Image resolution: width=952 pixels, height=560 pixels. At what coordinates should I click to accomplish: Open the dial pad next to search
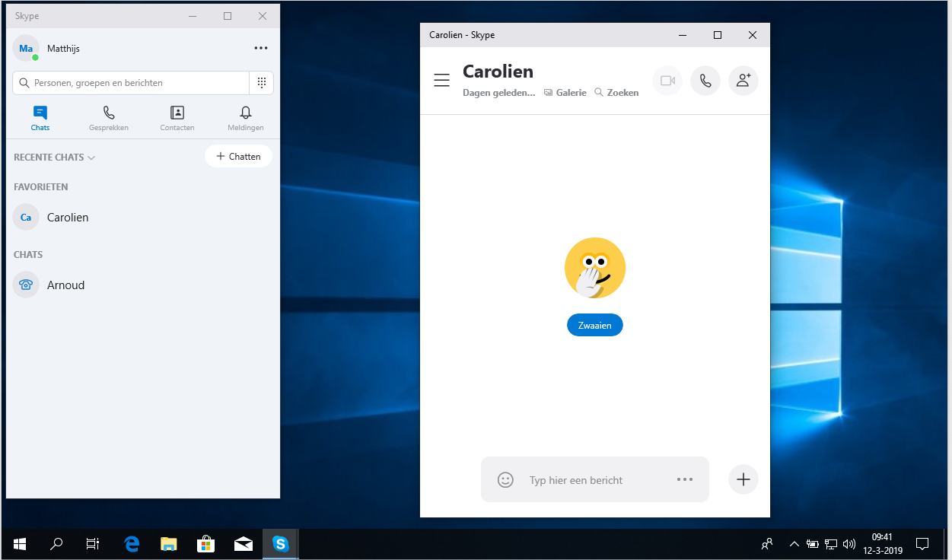(261, 83)
